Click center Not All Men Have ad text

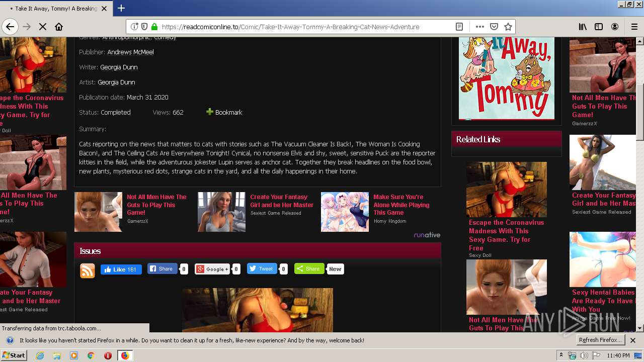tap(156, 205)
